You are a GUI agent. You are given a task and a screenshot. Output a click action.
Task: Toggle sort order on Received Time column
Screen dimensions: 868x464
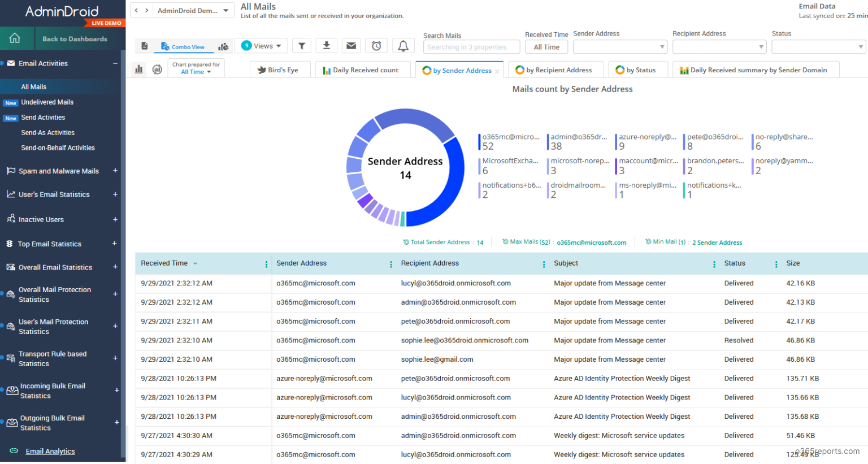tap(195, 263)
